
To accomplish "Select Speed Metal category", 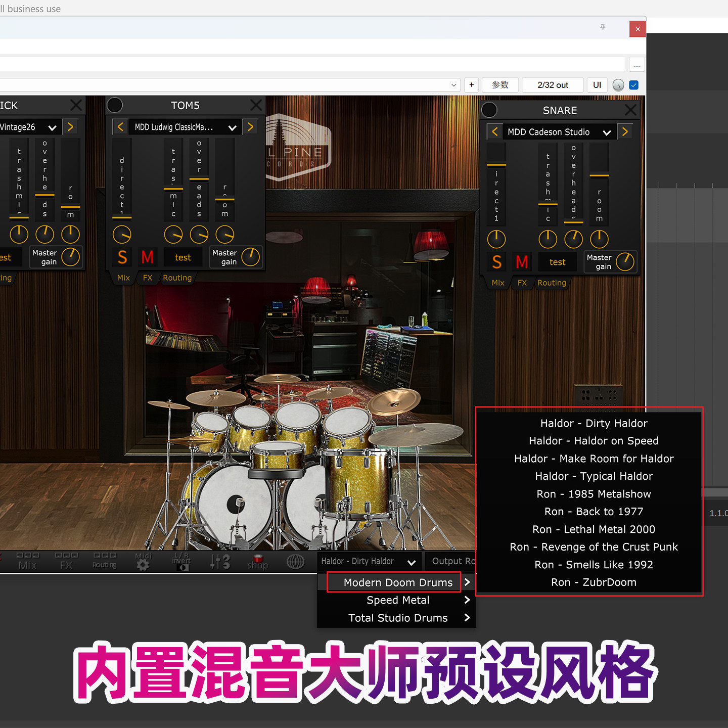I will click(x=398, y=600).
